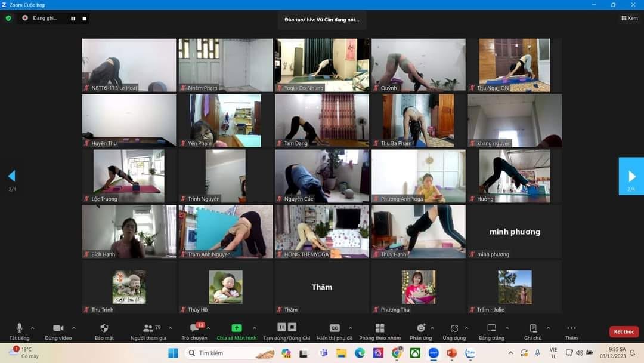Image resolution: width=644 pixels, height=363 pixels.
Task: Go to previous gallery page left arrow
Action: tap(12, 176)
